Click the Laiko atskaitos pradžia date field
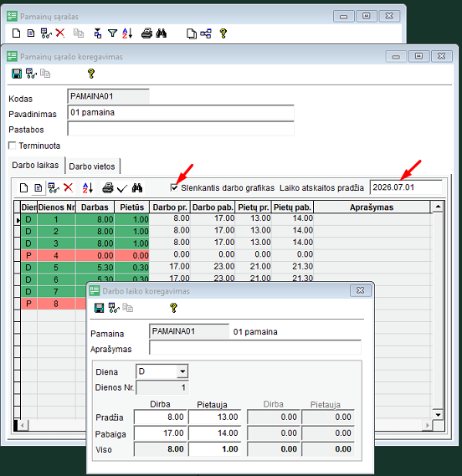Viewport: 462px width, 476px height. pyautogui.click(x=406, y=187)
